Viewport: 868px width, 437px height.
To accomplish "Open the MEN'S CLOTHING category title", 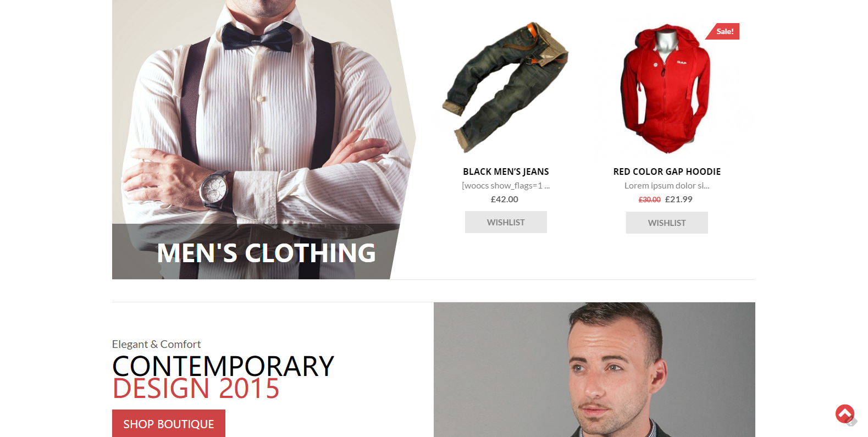I will point(266,253).
